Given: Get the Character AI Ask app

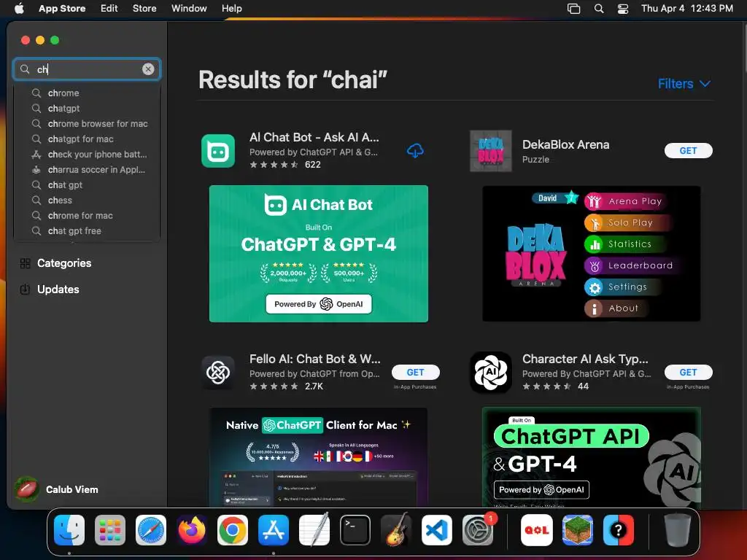Looking at the screenshot, I should coord(688,373).
